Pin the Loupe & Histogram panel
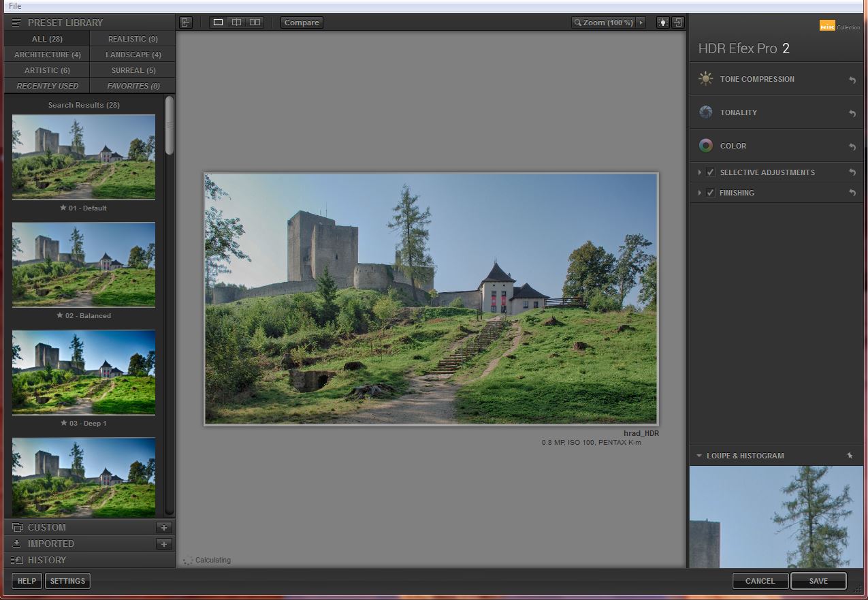Image resolution: width=868 pixels, height=600 pixels. coord(850,456)
